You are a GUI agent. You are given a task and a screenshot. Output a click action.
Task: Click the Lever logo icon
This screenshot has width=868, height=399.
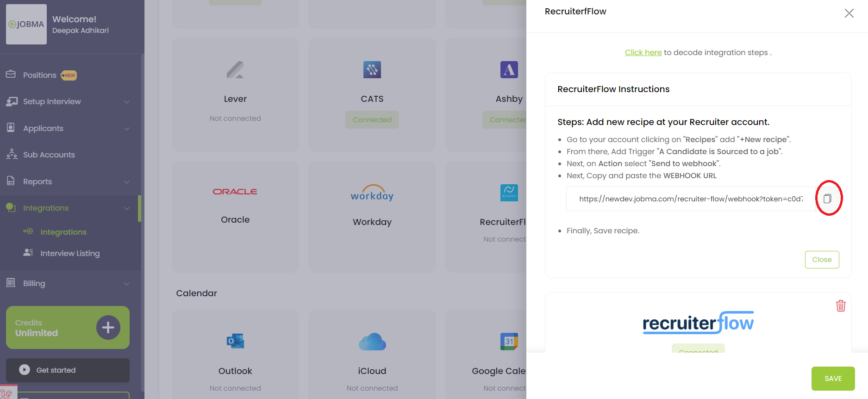[x=235, y=70]
